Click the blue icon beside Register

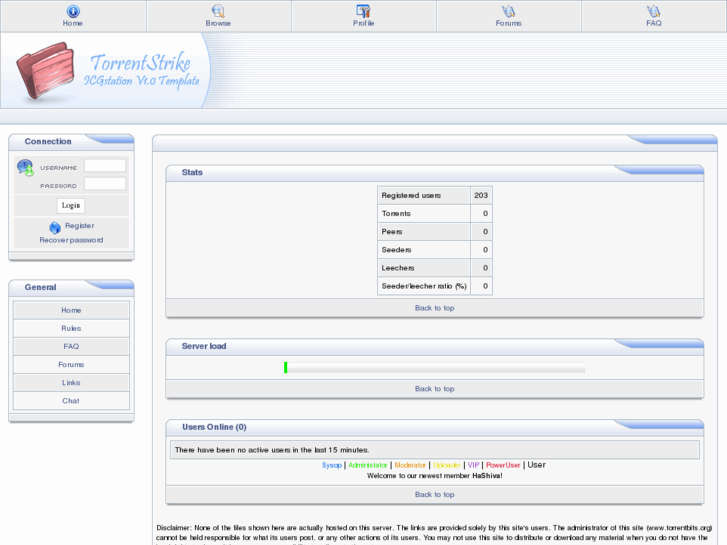55,227
